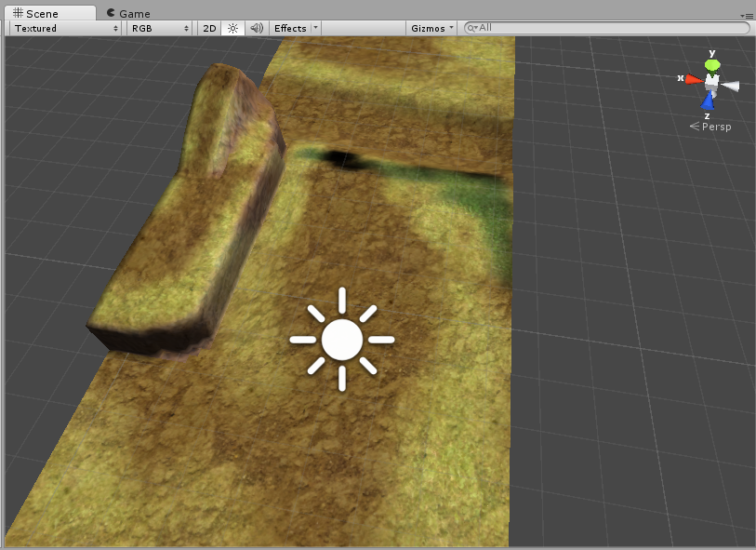This screenshot has width=756, height=550.
Task: Enable 2D view mode
Action: 209,28
